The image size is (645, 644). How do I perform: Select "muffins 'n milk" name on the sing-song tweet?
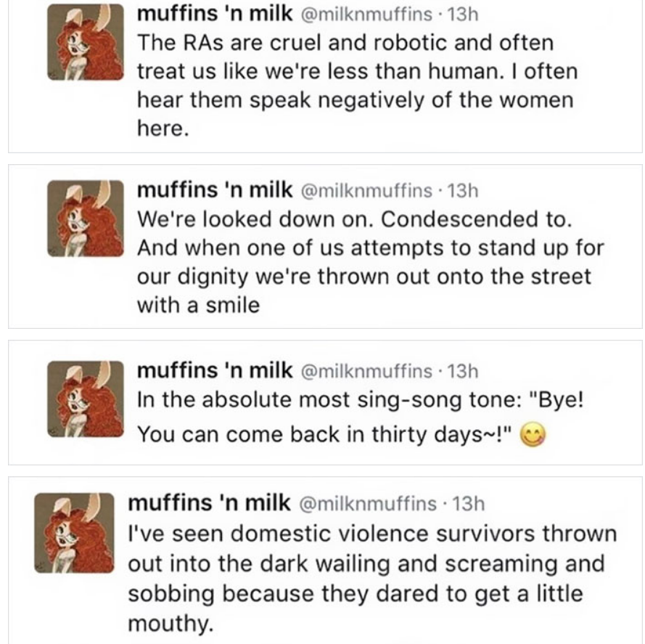213,370
